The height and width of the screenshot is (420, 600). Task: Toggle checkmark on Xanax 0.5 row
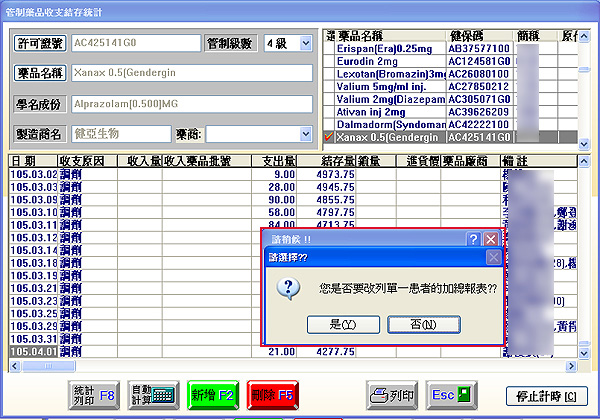click(x=331, y=136)
